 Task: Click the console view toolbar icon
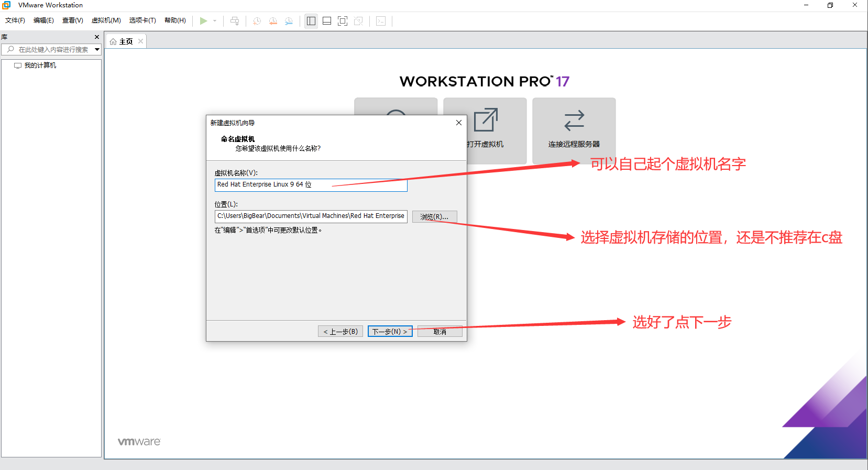(381, 21)
